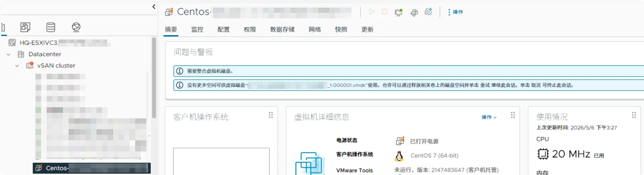The width and height of the screenshot is (644, 175).
Task: Click the VM console preview thumbnail
Action: pyautogui.click(x=221, y=161)
